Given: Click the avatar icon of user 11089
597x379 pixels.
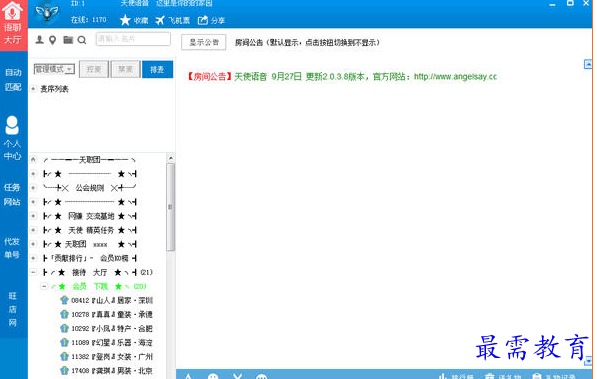Looking at the screenshot, I should (64, 342).
